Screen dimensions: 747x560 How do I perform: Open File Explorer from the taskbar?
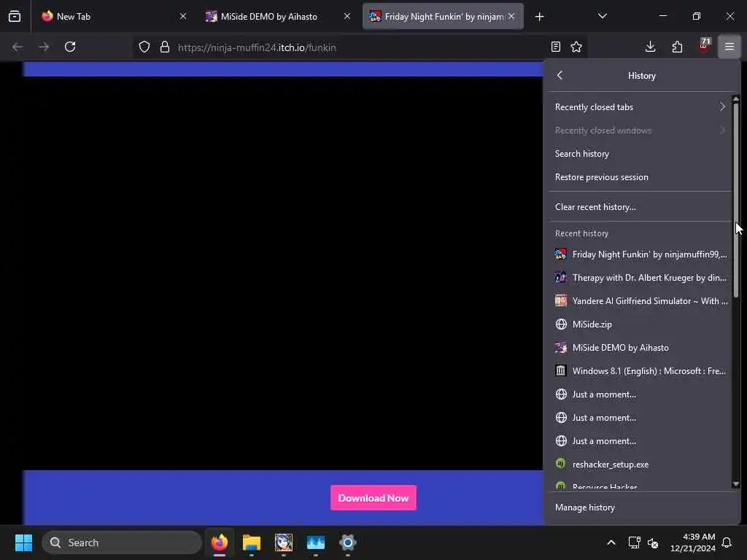[x=251, y=542]
